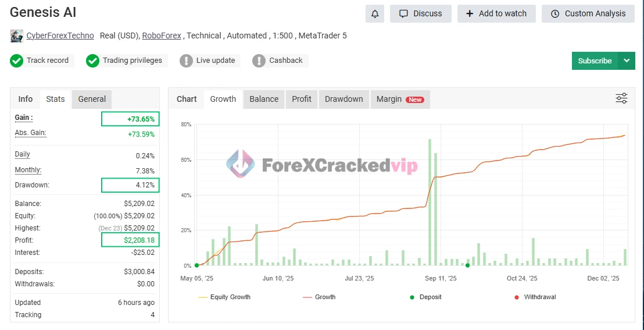Screen dimensions: 644x330
Task: Click the Drawdown label in stats
Action: 32,185
